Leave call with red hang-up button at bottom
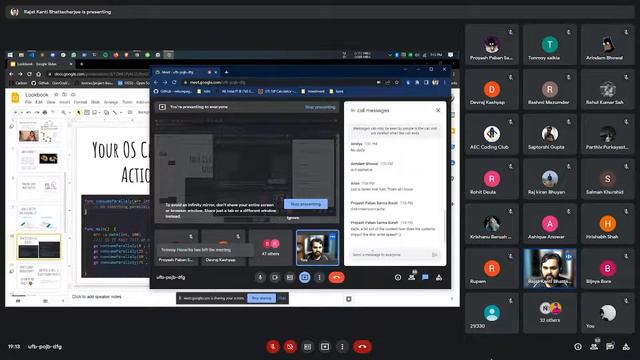 click(362, 347)
